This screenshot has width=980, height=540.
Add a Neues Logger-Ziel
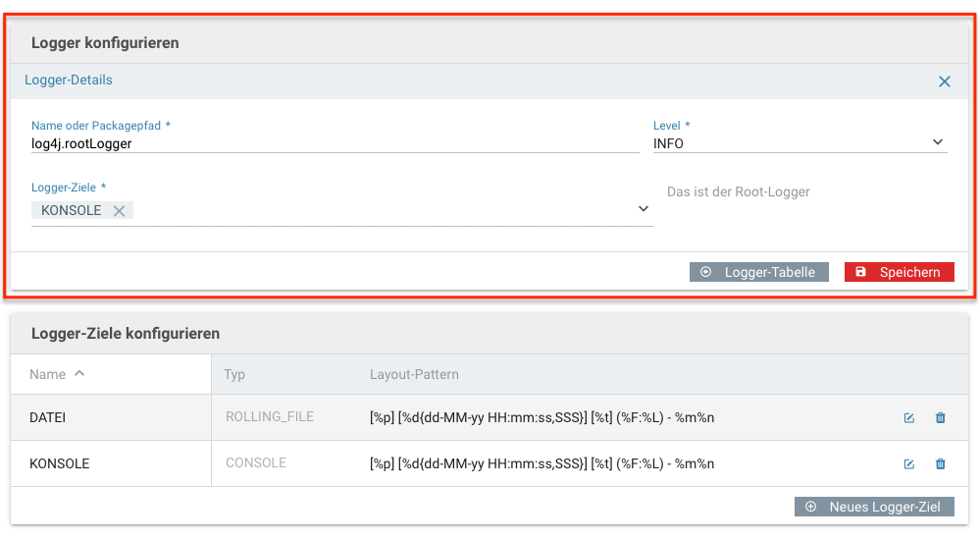874,507
